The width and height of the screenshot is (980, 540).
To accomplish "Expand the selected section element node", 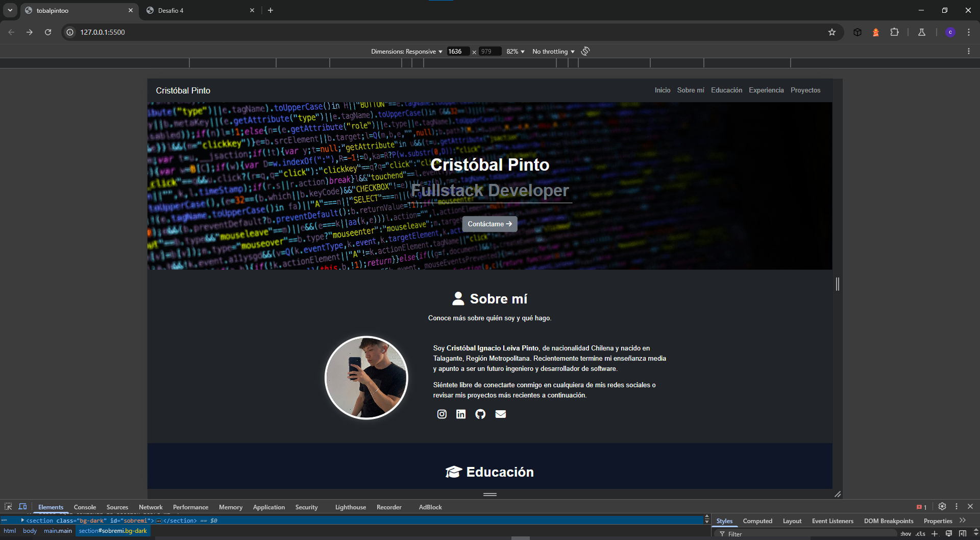I will click(x=22, y=520).
